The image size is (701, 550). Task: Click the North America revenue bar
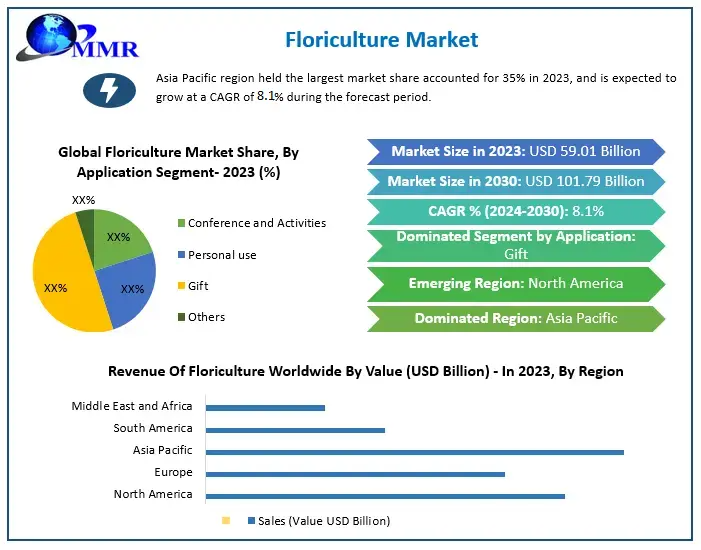tap(385, 496)
